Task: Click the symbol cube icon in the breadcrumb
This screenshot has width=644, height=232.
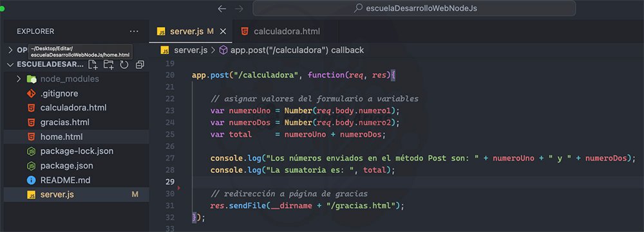Action: point(223,50)
